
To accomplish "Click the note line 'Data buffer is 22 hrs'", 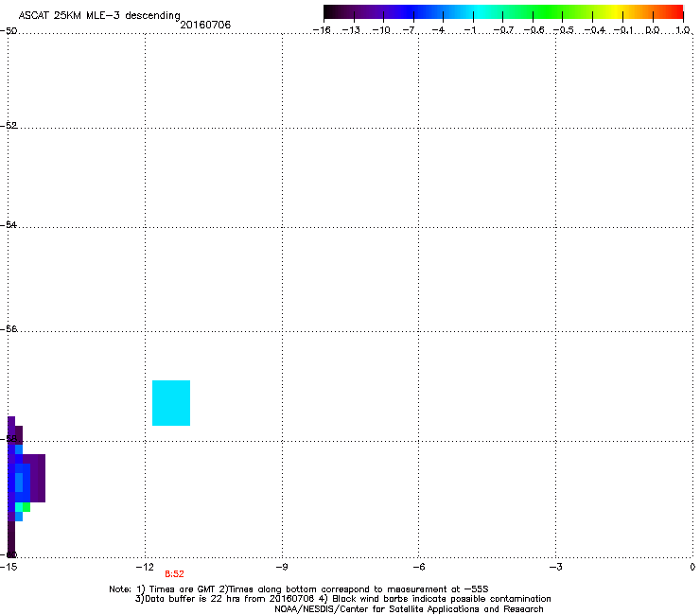I will (342, 599).
